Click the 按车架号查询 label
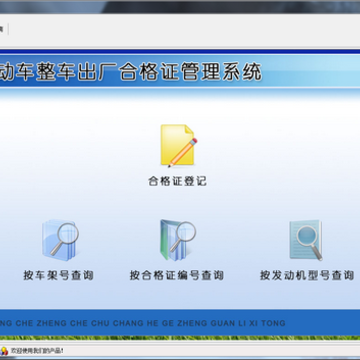This screenshot has width=360, height=360. tap(59, 276)
